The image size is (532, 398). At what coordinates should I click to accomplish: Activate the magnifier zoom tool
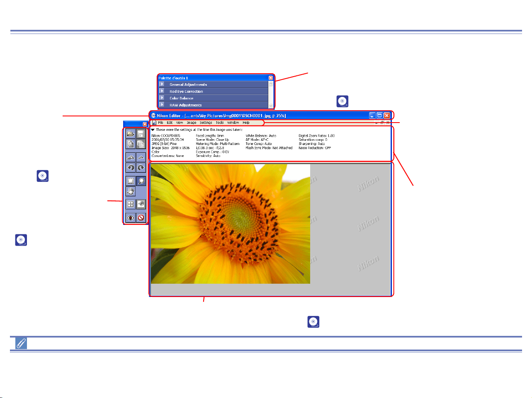(x=141, y=181)
